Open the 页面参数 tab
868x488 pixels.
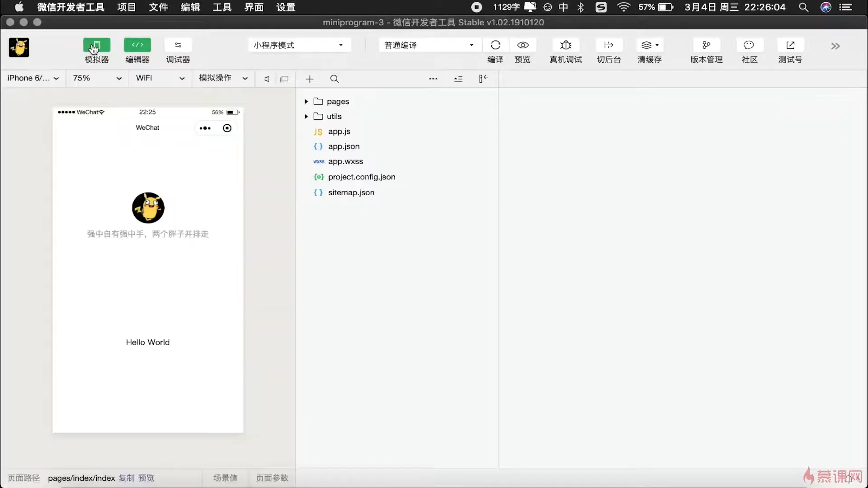(272, 478)
